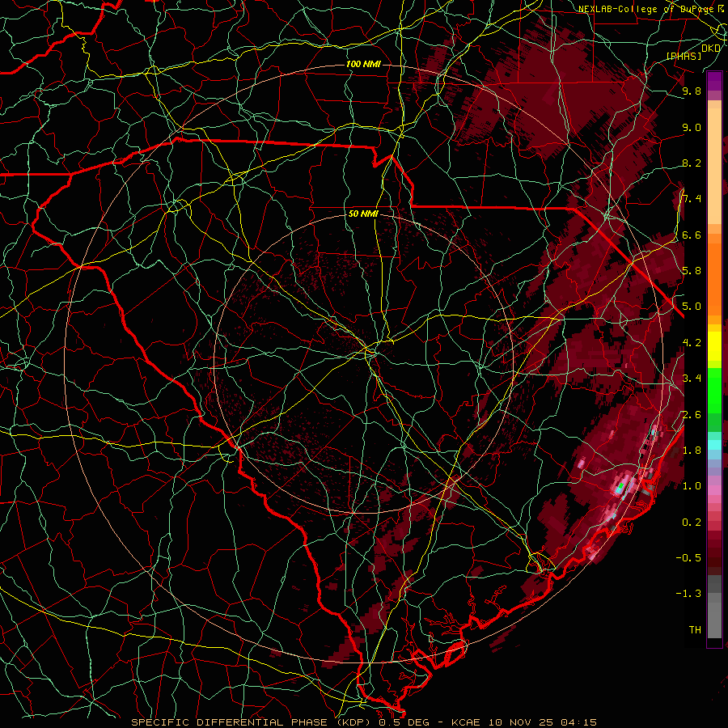
Task: Select the yellow segment of the color bar
Action: click(714, 346)
